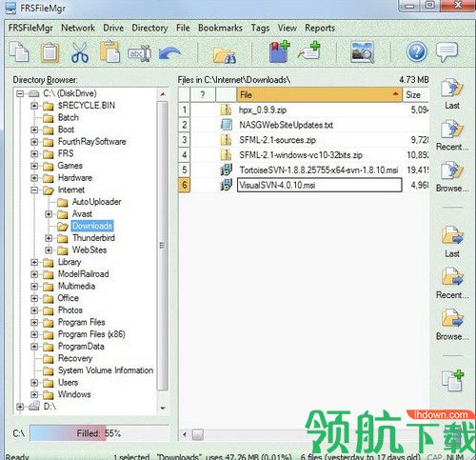The height and width of the screenshot is (460, 476).
Task: Select file SFML-2.1-sources.zip
Action: point(278,140)
